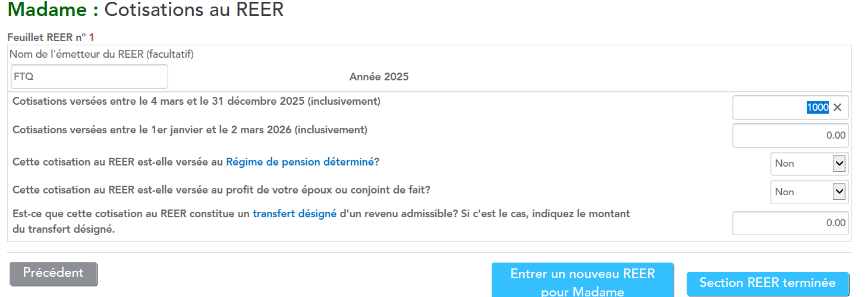Focus the March 4 to December 31 contributions field
This screenshot has width=868, height=297.
click(x=773, y=108)
